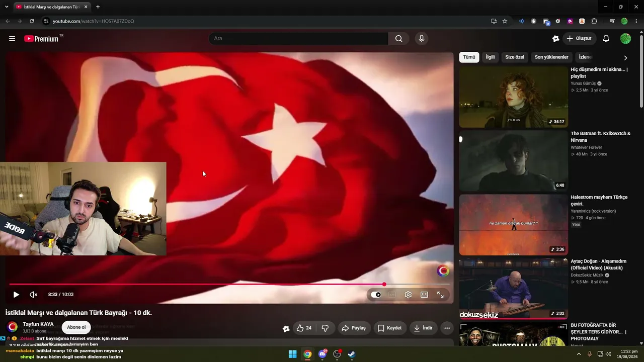Image resolution: width=644 pixels, height=362 pixels.
Task: Open the YouTube account avatar menu
Action: click(625, 39)
